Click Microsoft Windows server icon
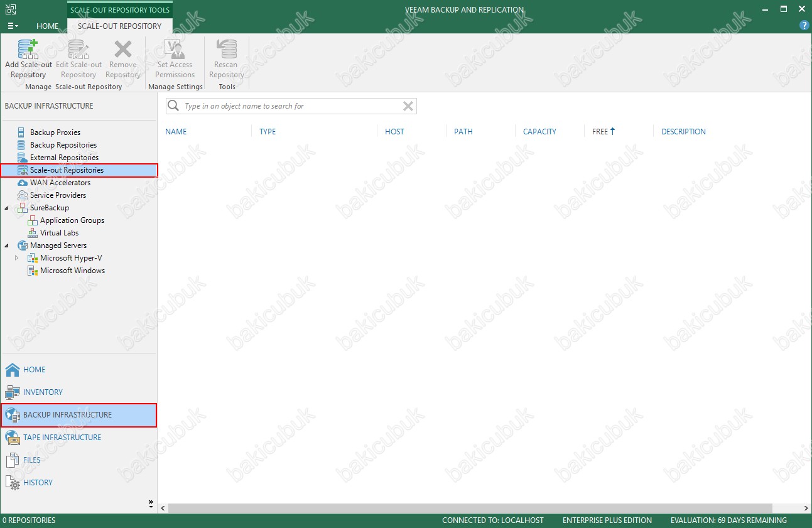812x528 pixels. click(33, 271)
